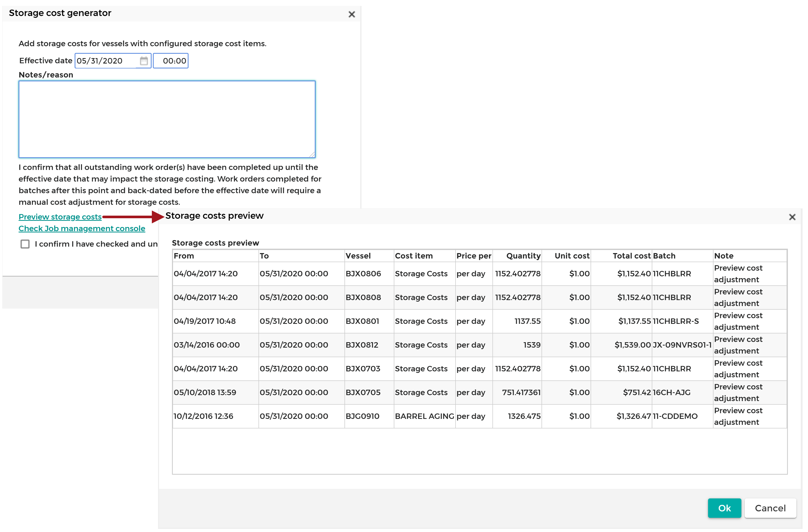Image resolution: width=808 pixels, height=532 pixels.
Task: Click the Quantity column header
Action: (518, 256)
